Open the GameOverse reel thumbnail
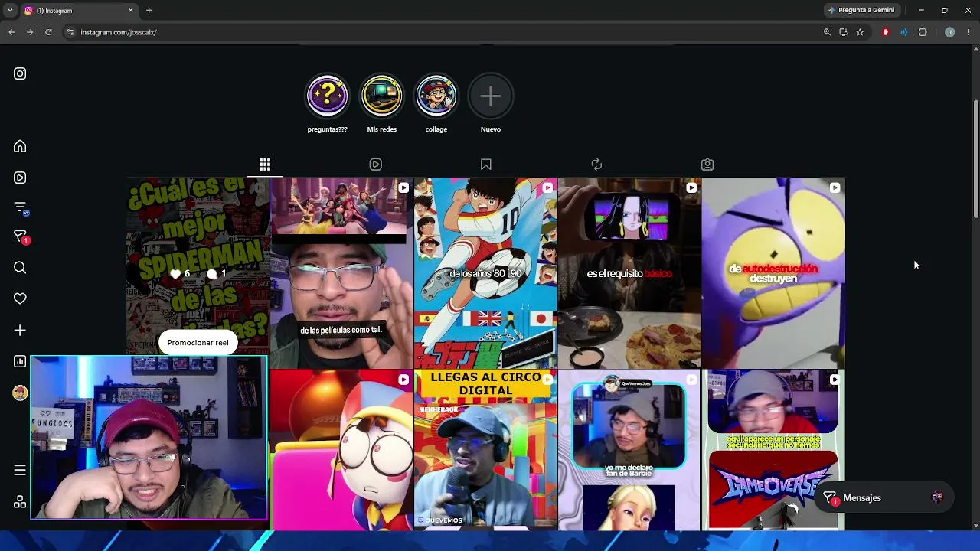 click(773, 450)
